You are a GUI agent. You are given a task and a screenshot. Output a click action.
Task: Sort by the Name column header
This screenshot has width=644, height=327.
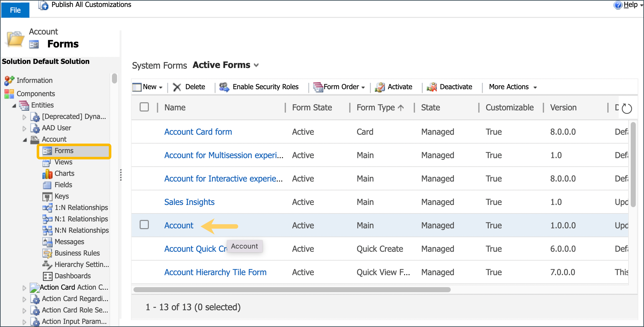(x=175, y=108)
